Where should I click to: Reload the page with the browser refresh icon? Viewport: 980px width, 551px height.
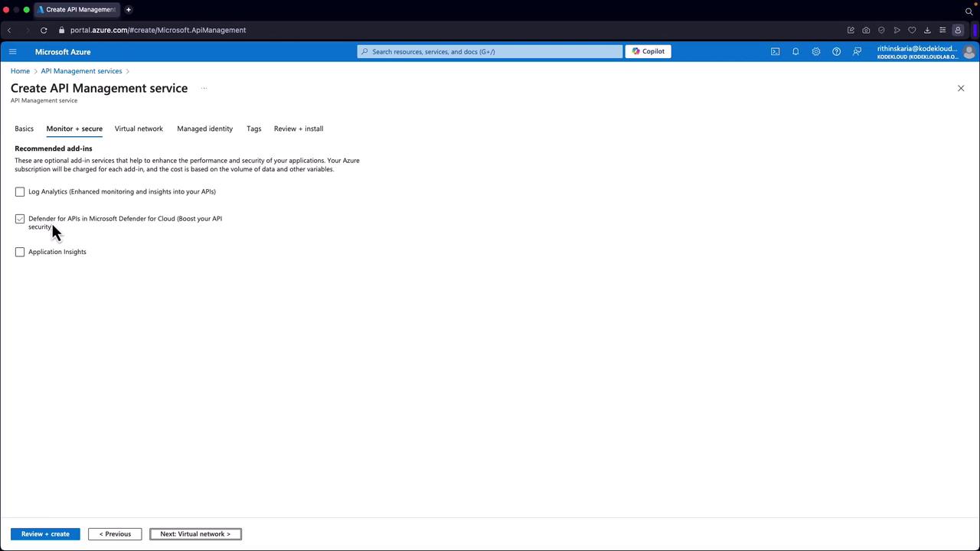click(x=44, y=30)
